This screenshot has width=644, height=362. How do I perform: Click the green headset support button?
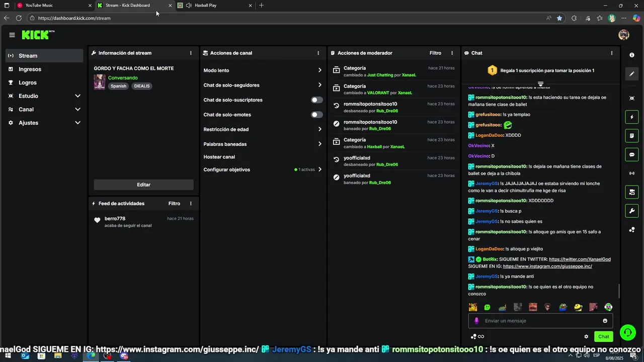pos(627,332)
